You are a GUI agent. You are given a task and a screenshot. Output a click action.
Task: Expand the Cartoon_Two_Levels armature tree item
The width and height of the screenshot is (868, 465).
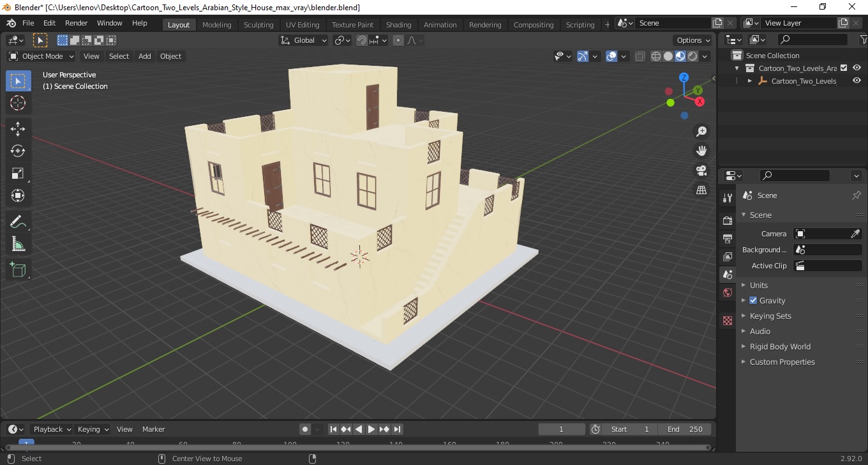tap(750, 81)
